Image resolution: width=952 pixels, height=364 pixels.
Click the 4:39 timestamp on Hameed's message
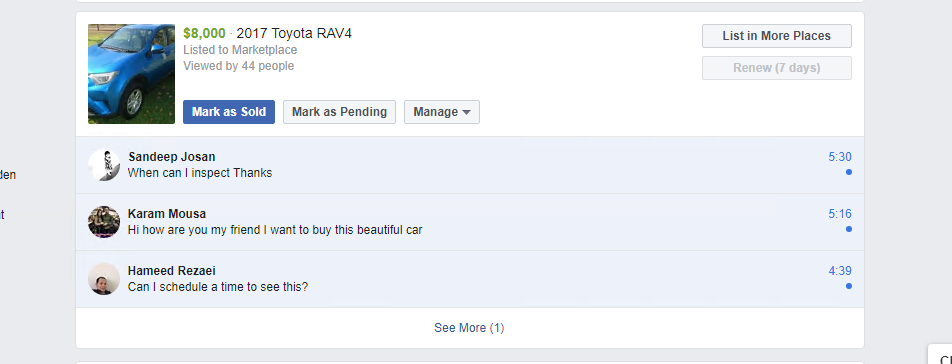click(840, 271)
